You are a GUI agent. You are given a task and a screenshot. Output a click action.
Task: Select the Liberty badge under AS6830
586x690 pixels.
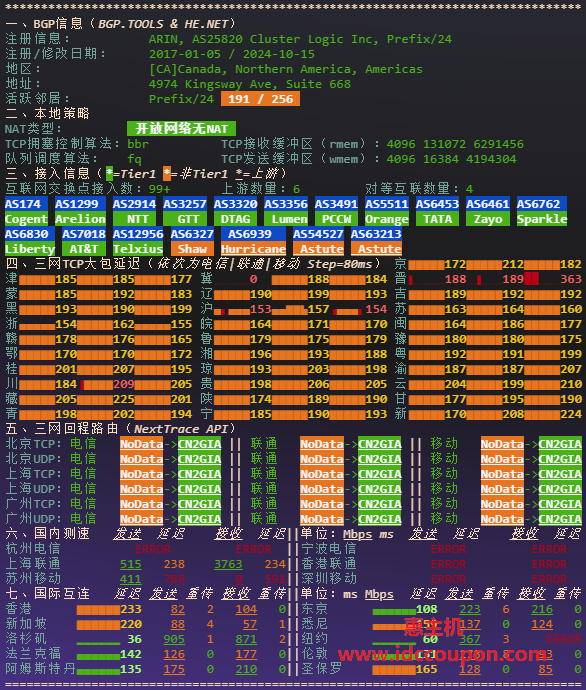click(30, 249)
